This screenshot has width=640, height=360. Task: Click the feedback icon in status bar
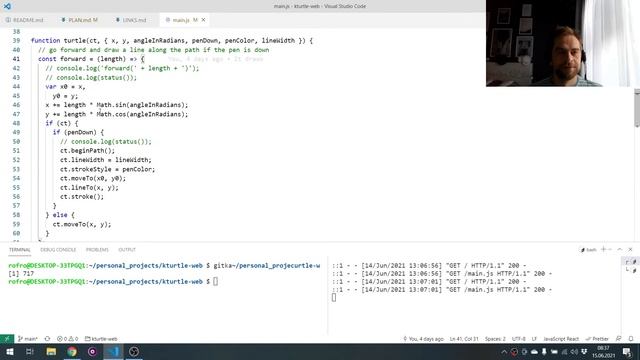click(x=619, y=339)
